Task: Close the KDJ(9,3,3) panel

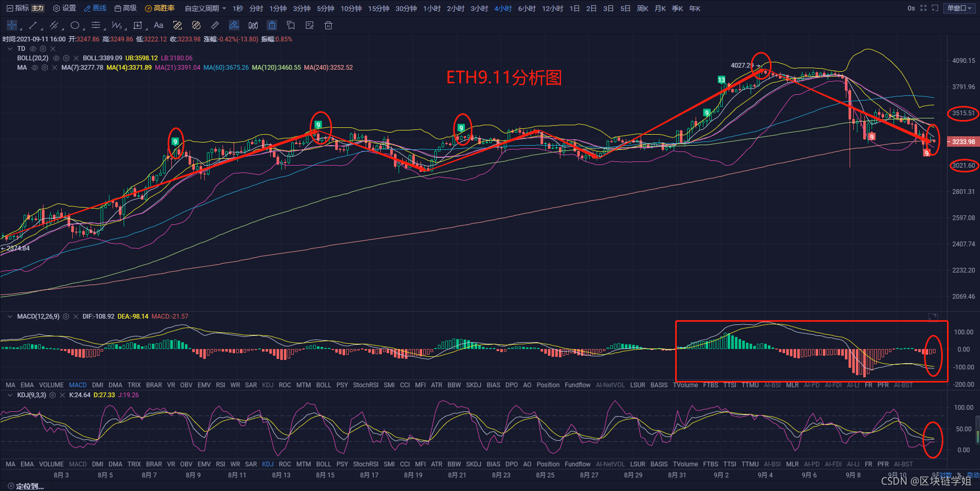Action: click(x=62, y=395)
